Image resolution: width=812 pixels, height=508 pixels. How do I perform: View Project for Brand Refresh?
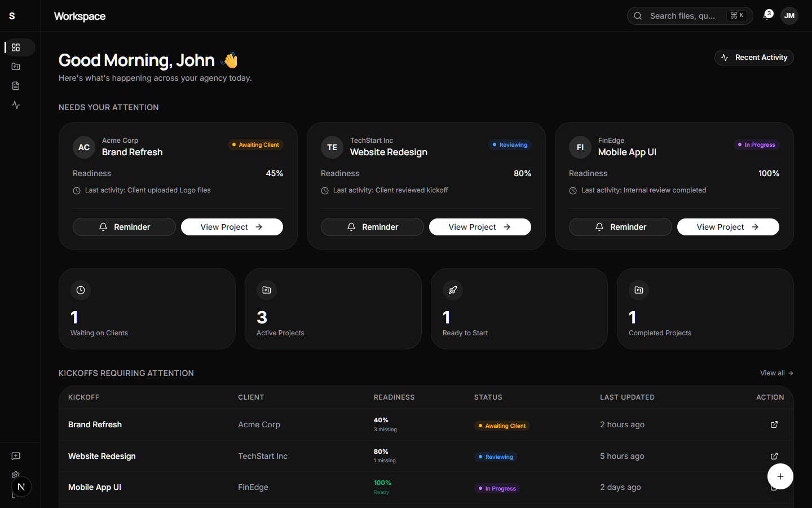232,227
